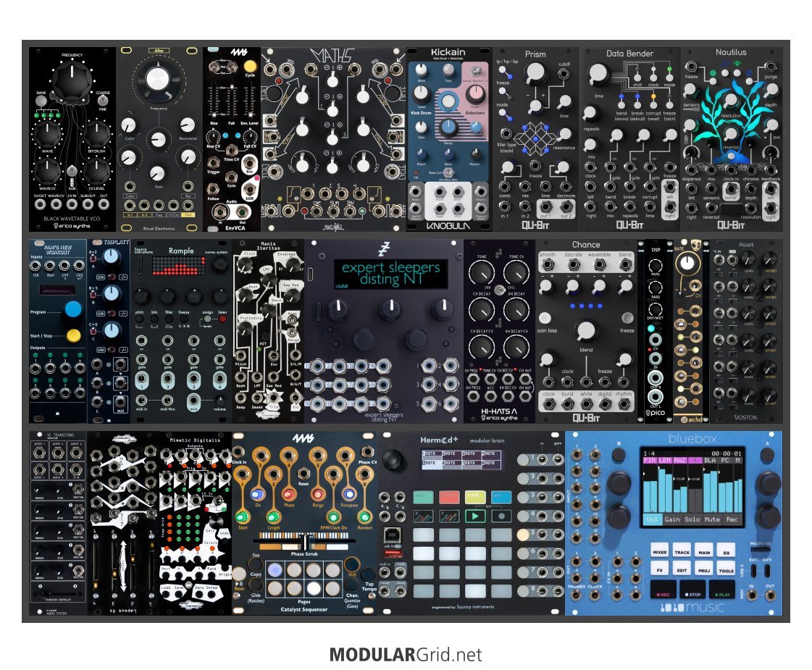Click the Hermod+ green play button
The height and width of the screenshot is (670, 812).
click(475, 516)
